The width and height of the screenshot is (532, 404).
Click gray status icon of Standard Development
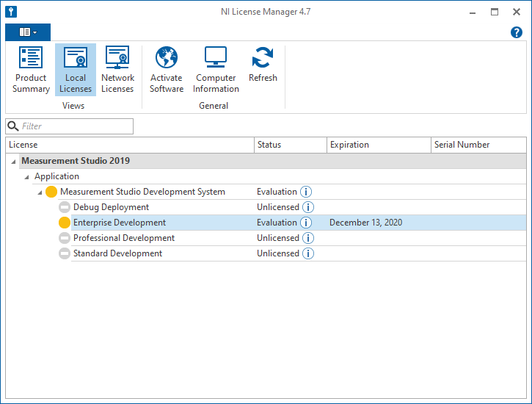click(x=65, y=253)
